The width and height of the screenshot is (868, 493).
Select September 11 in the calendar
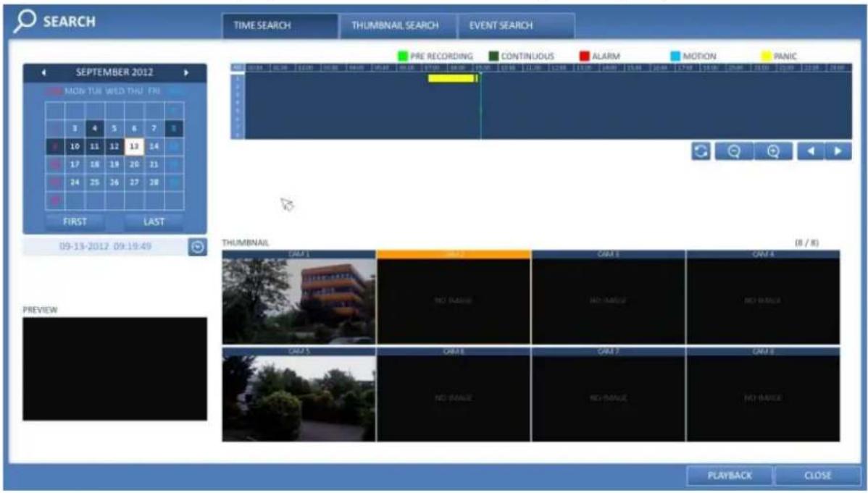point(95,147)
